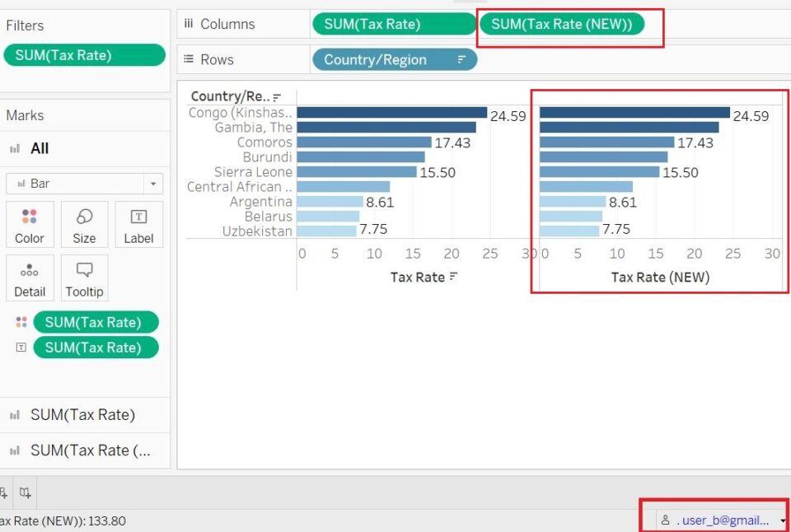Click the New Worksheet icon in the bottom bar
Screen dimensions: 791x532
tap(5, 492)
